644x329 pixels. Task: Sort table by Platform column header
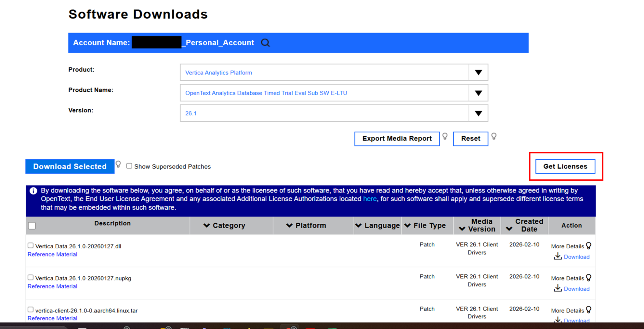click(306, 225)
